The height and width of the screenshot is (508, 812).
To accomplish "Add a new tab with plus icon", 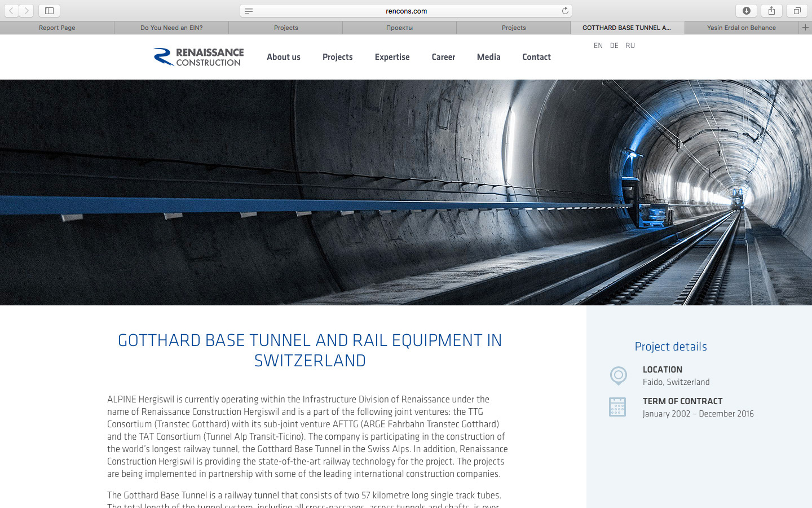I will coord(805,28).
